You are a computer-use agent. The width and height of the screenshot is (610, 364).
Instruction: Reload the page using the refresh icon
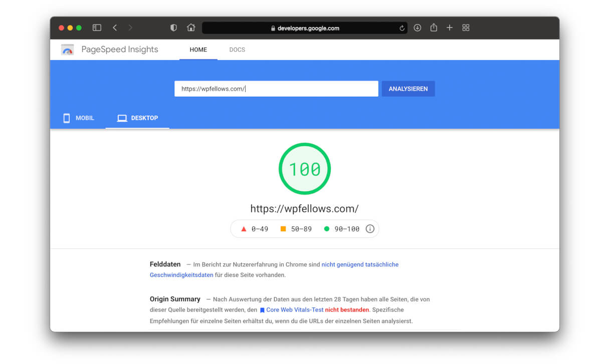[x=402, y=29]
